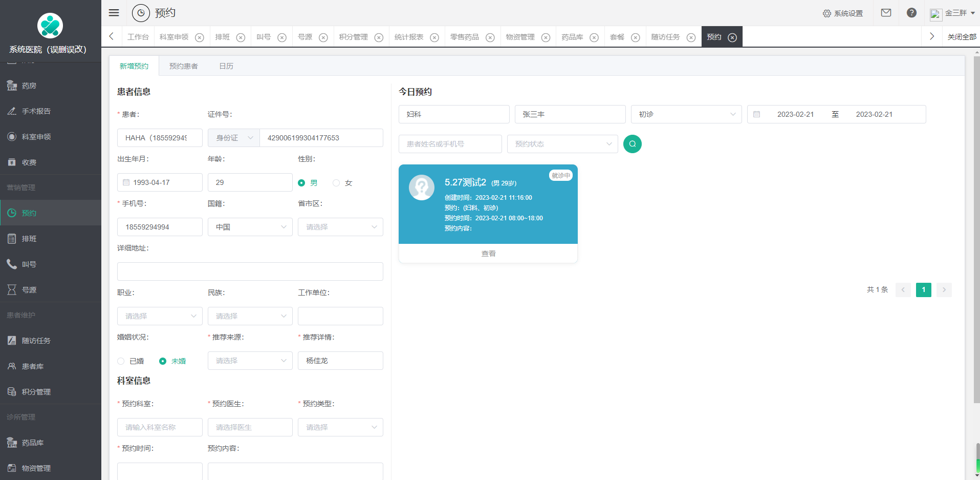The height and width of the screenshot is (480, 980).
Task: Open 药房 in the sidebar
Action: click(x=51, y=86)
